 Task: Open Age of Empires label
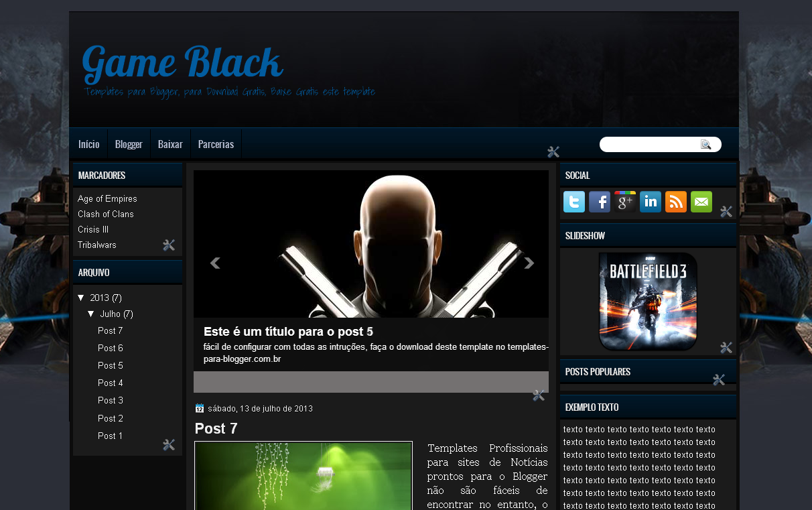click(107, 198)
